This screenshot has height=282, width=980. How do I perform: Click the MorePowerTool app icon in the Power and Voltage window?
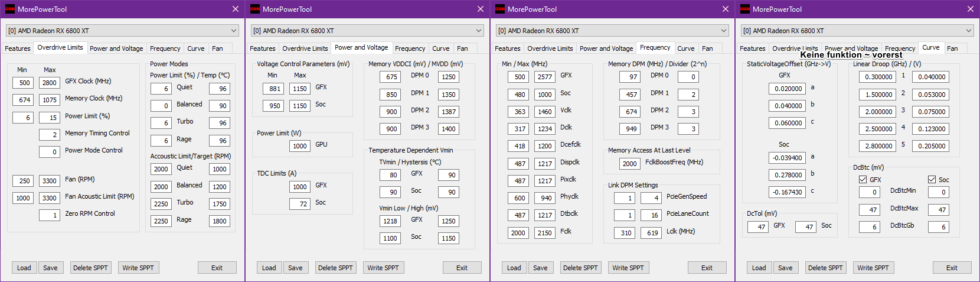[x=254, y=9]
